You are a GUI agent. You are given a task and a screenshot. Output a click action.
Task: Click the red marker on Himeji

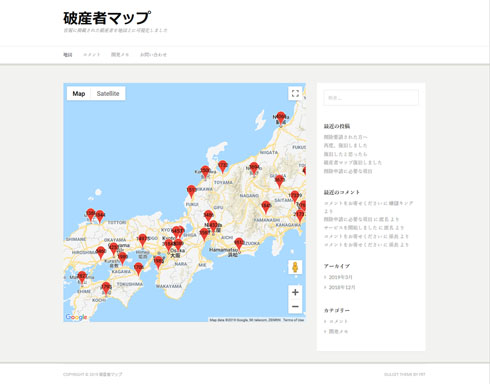pyautogui.click(x=142, y=241)
